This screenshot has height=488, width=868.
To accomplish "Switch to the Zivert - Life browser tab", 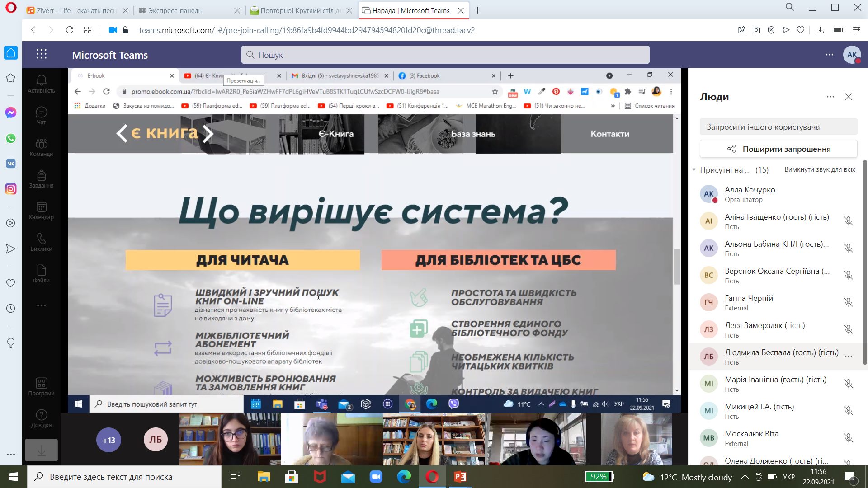I will [x=72, y=10].
